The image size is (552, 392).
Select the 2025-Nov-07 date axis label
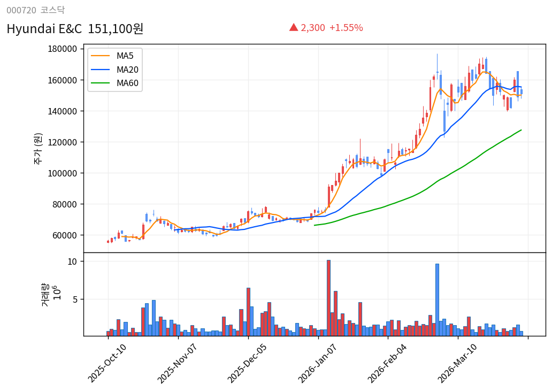pos(178,364)
